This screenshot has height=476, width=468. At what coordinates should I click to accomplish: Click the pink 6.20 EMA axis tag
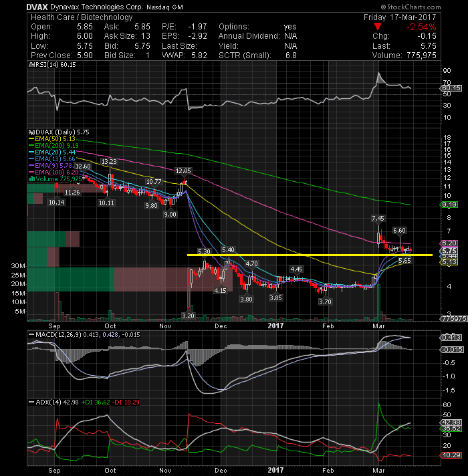(449, 243)
